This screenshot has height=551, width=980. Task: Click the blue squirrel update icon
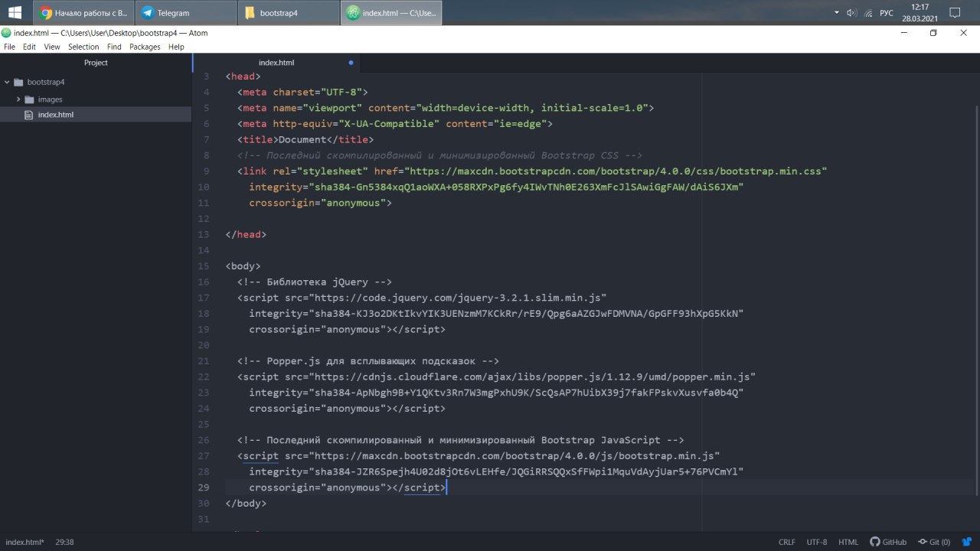(x=967, y=542)
